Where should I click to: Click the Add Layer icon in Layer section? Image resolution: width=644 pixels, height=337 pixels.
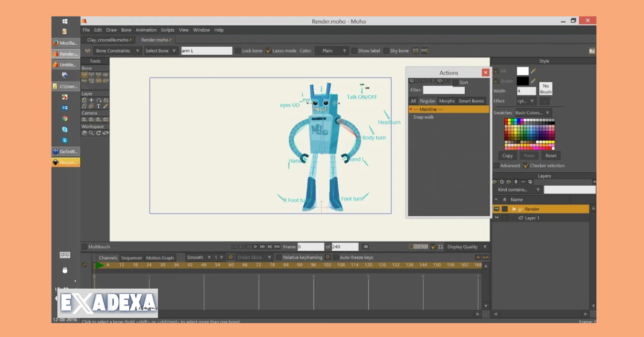(91, 100)
